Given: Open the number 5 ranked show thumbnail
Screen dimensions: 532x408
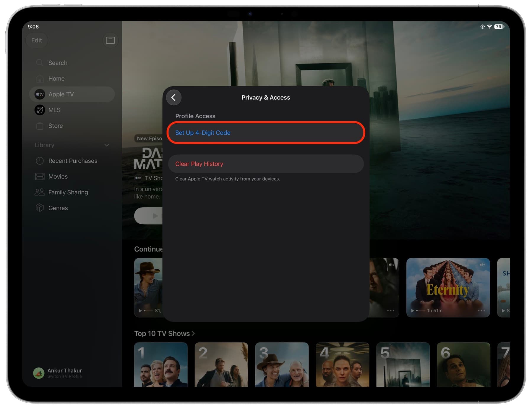Looking at the screenshot, I should coord(403,365).
